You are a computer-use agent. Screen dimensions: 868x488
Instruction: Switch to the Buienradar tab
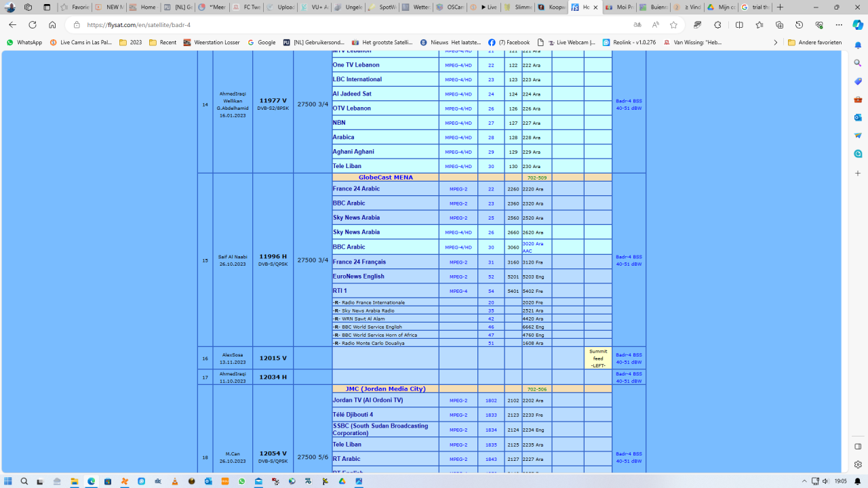[653, 7]
